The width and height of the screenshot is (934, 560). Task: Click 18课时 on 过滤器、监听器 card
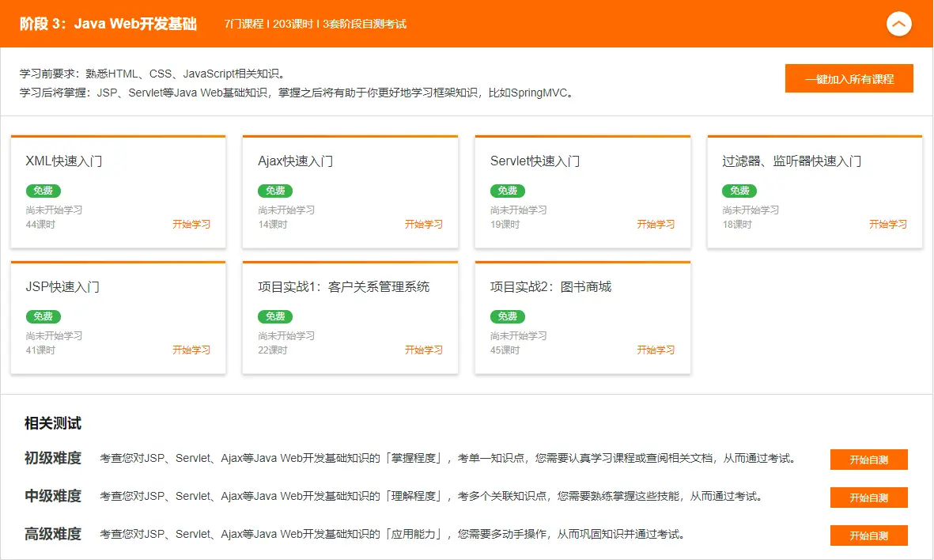click(x=737, y=225)
